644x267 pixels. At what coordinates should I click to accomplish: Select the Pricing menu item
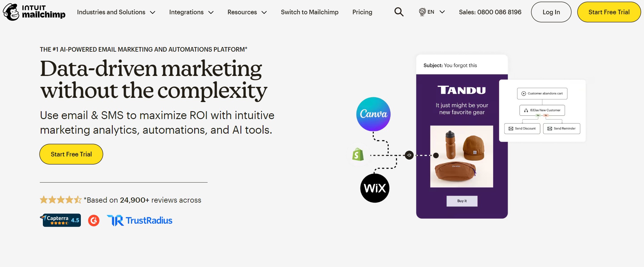point(362,12)
